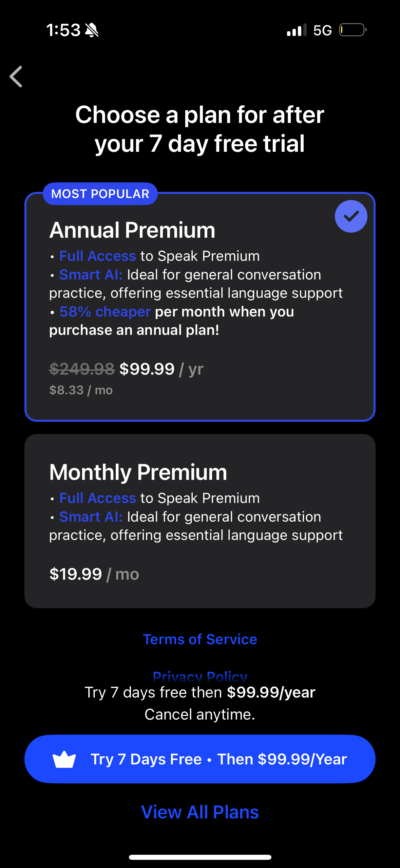Tap the strikethrough $249.98 original price

coord(81,369)
